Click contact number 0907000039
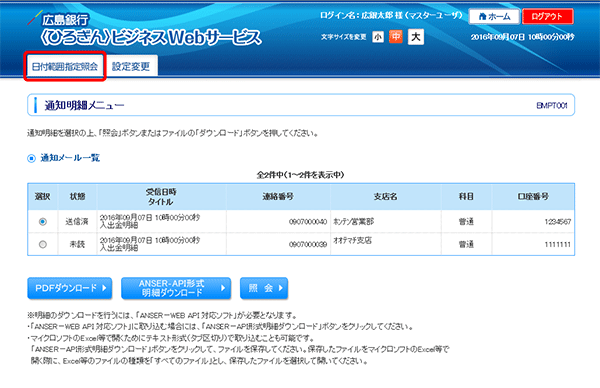The height and width of the screenshot is (388, 600). [308, 244]
